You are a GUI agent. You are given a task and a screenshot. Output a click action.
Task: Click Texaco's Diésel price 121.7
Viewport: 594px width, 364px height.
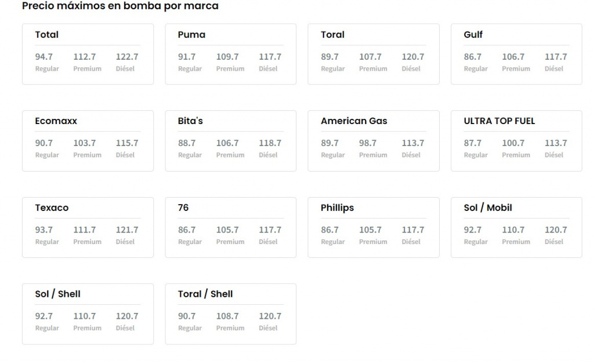click(127, 230)
